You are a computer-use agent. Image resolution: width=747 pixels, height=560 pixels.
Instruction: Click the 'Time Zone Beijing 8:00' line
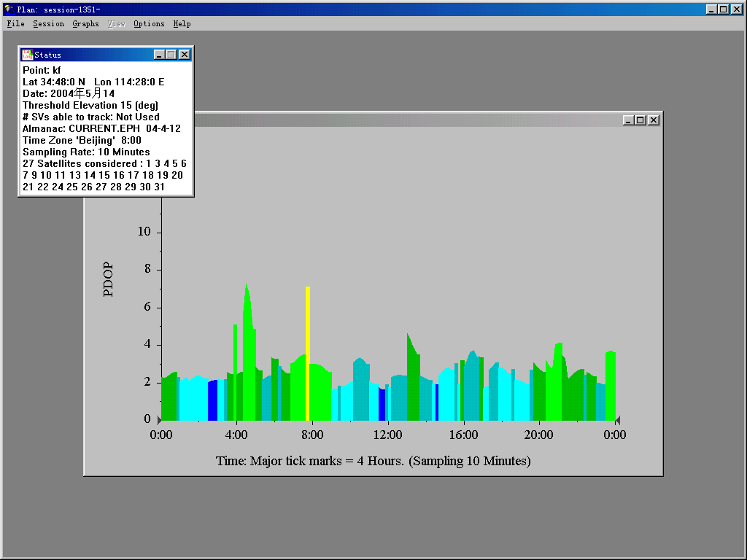tap(82, 141)
